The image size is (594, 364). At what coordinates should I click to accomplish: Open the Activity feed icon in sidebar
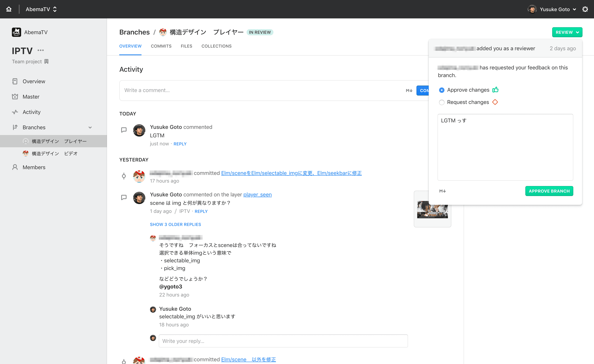coord(15,112)
